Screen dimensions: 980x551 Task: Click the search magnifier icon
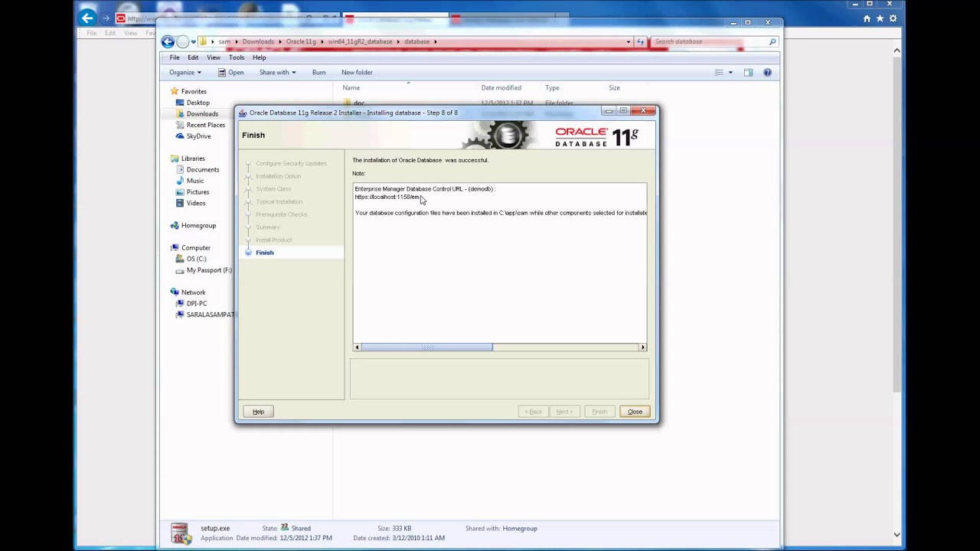point(773,42)
